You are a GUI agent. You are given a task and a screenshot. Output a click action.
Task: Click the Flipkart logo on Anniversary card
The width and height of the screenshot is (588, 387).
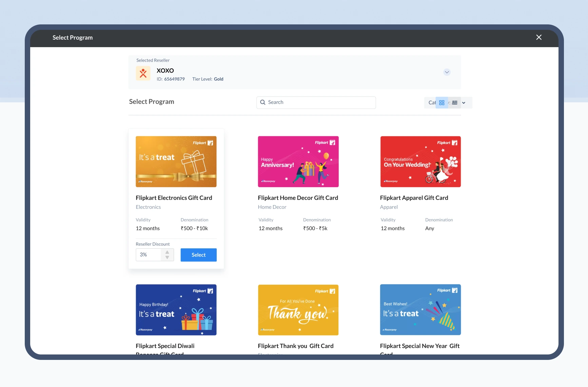(325, 143)
